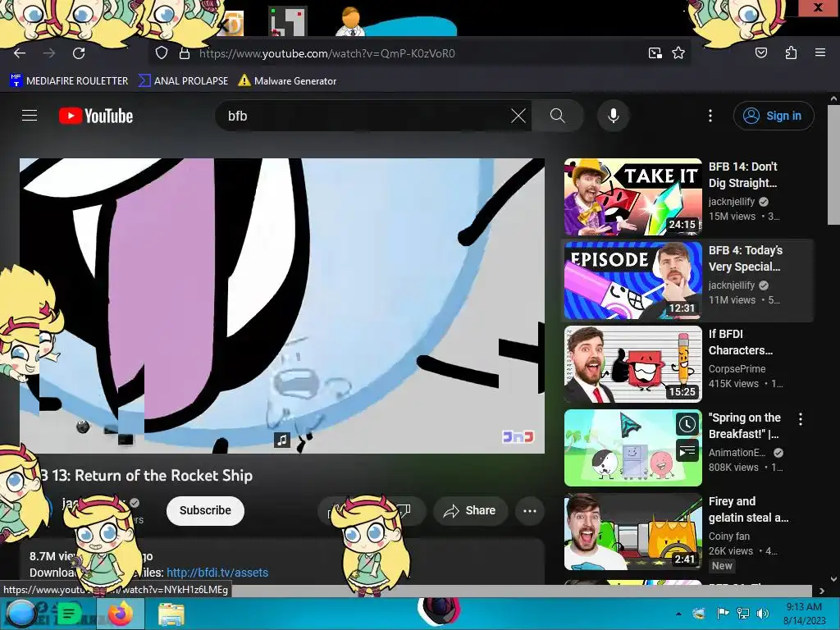Viewport: 840px width, 630px height.
Task: Submit the search with the magnifier button
Action: point(557,116)
